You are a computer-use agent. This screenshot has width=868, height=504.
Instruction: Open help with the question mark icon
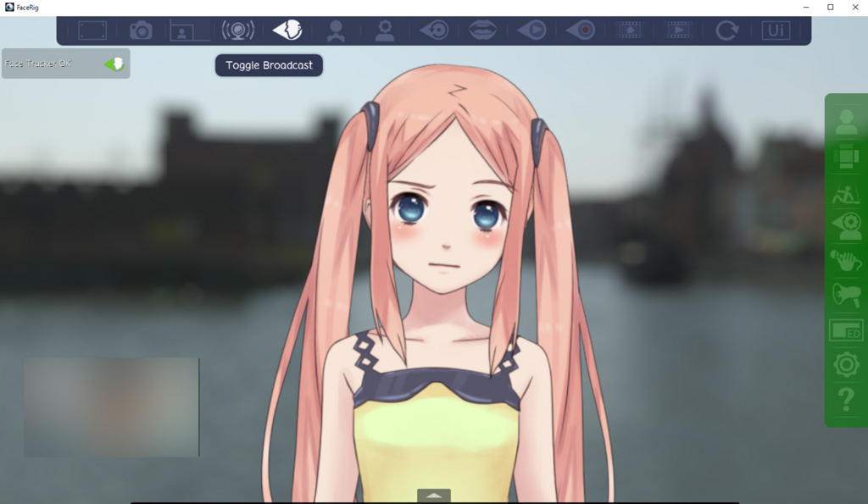tap(846, 400)
